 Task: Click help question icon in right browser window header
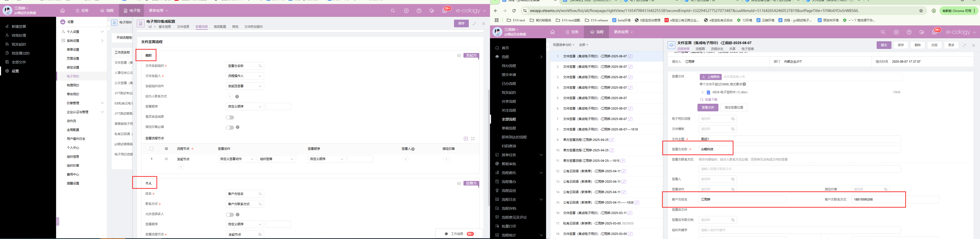click(x=909, y=32)
